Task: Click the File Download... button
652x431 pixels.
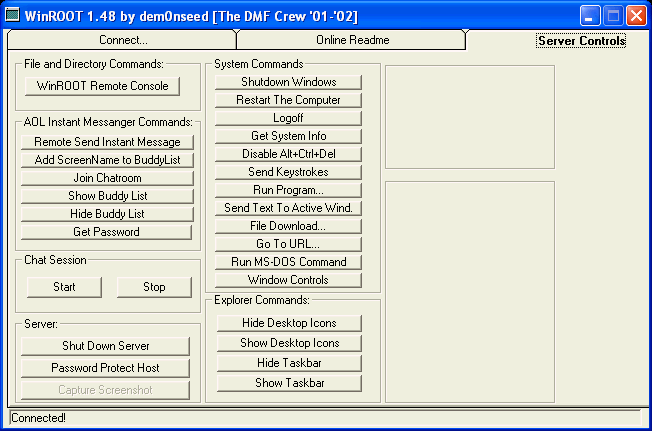Action: point(288,226)
